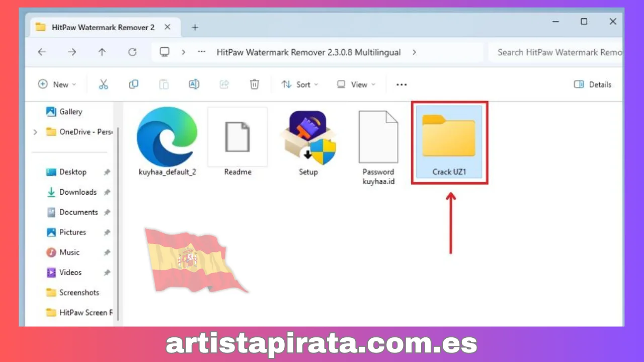Select the Paste icon in the toolbar
644x362 pixels.
pyautogui.click(x=164, y=84)
